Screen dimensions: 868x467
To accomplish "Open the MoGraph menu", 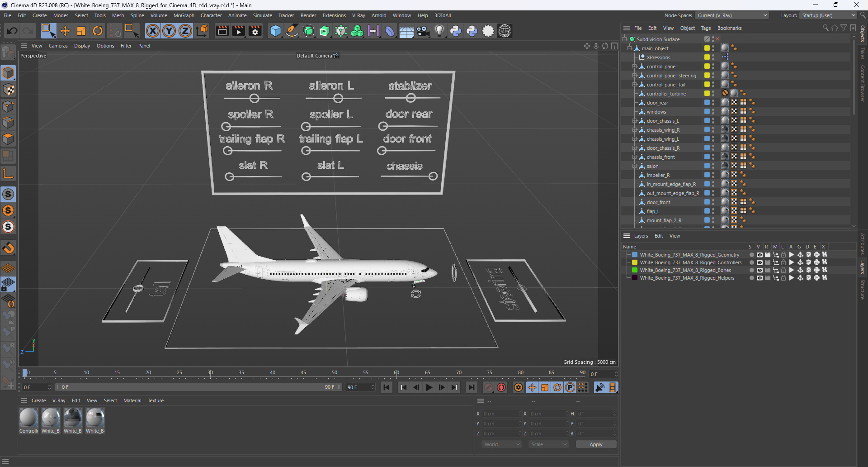I will pyautogui.click(x=184, y=15).
